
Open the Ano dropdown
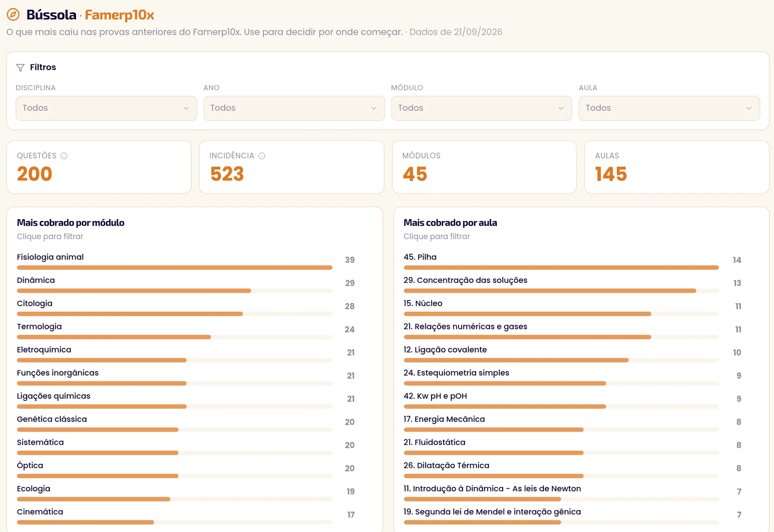(x=294, y=108)
